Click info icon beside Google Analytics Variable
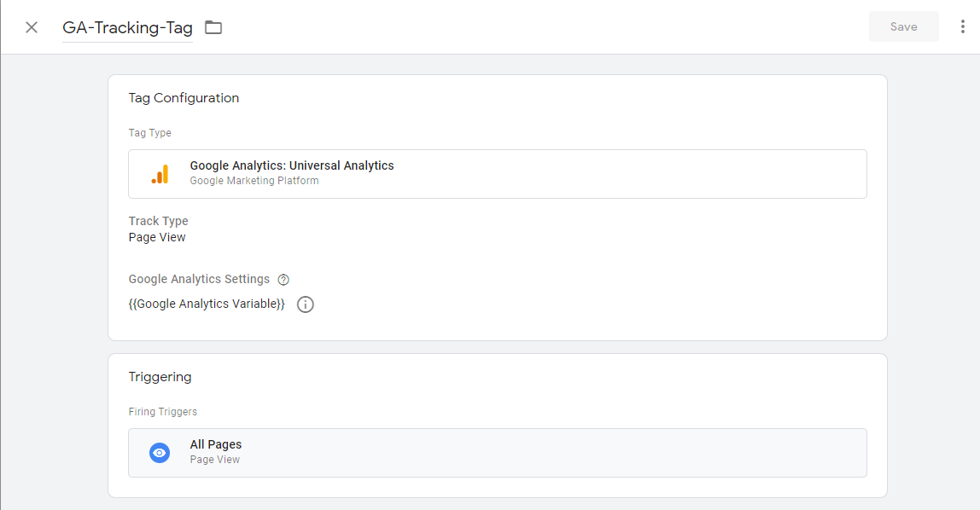The width and height of the screenshot is (980, 510). (x=306, y=304)
